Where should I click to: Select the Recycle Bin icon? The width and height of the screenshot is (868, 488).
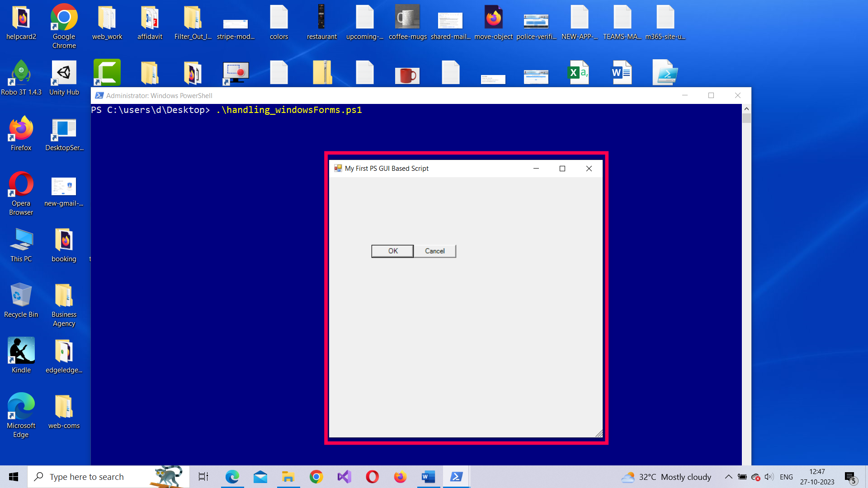tap(21, 300)
